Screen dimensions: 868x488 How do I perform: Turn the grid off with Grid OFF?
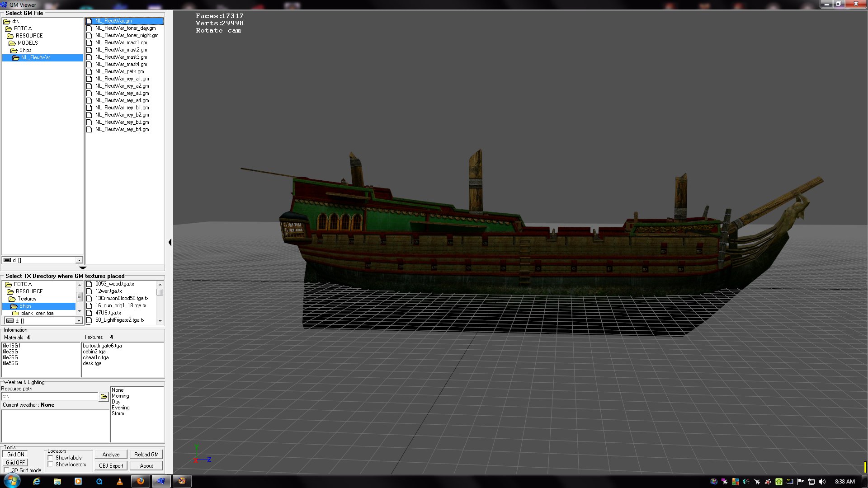pos(15,463)
